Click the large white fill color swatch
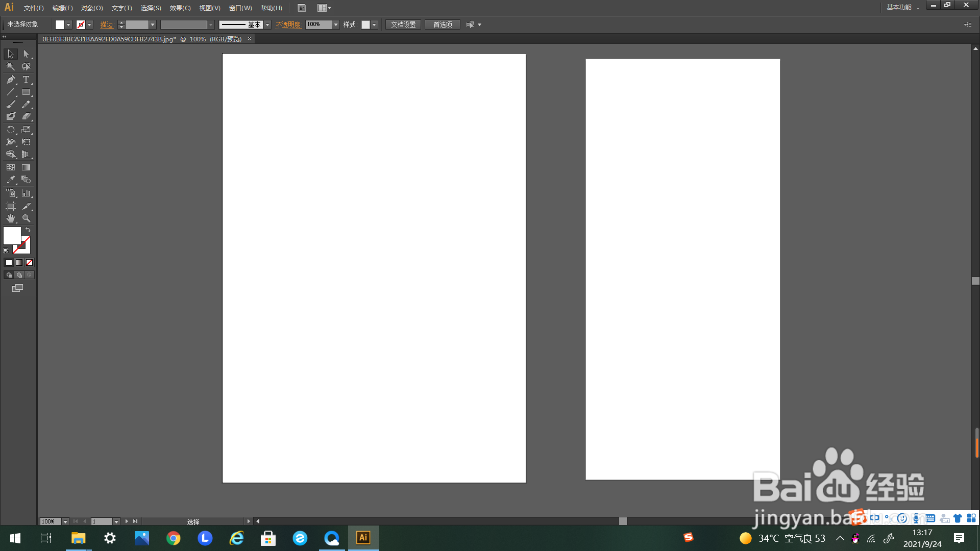The width and height of the screenshot is (980, 551). point(12,236)
